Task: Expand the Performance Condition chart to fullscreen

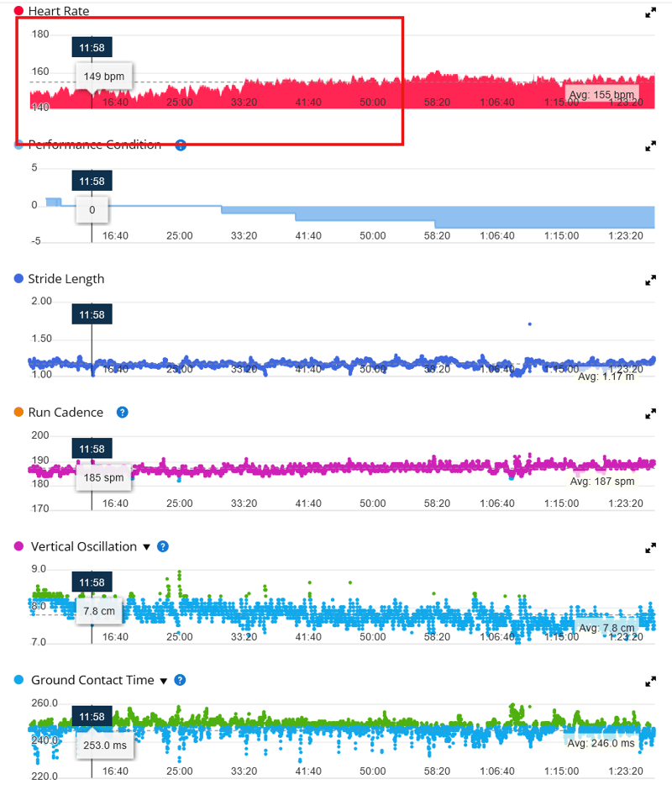Action: (651, 145)
